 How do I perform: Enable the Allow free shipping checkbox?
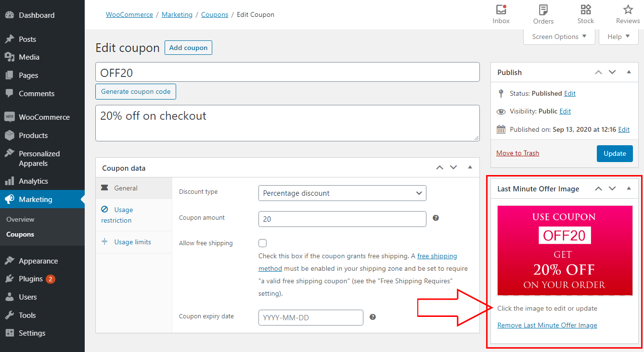(x=263, y=243)
